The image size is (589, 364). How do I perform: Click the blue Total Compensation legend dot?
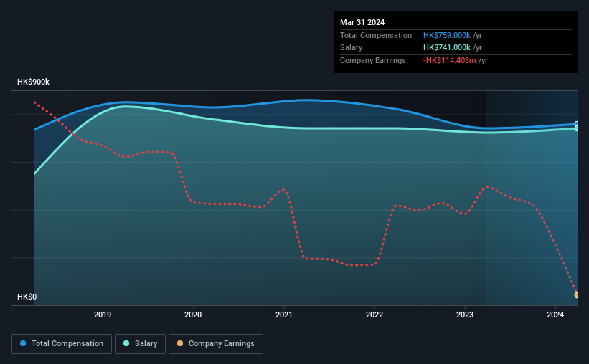(x=23, y=343)
